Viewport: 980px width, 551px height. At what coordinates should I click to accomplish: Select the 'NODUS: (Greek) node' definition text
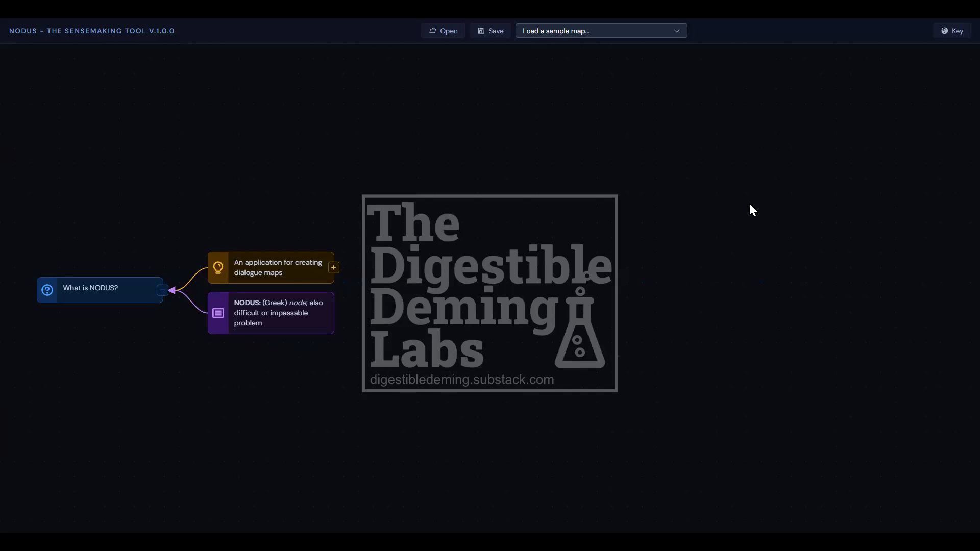(279, 313)
